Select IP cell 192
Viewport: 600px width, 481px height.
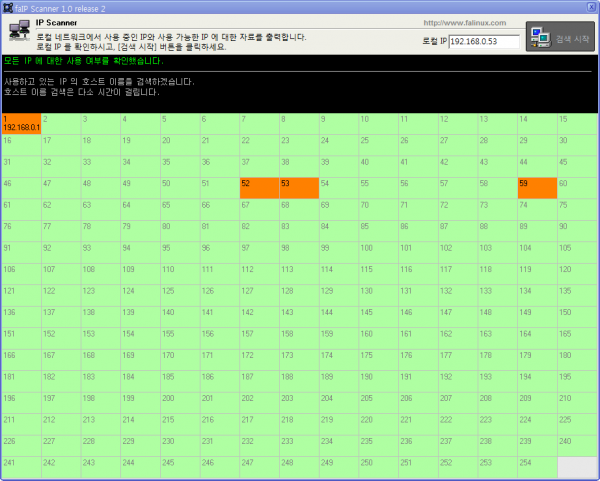tap(458, 381)
